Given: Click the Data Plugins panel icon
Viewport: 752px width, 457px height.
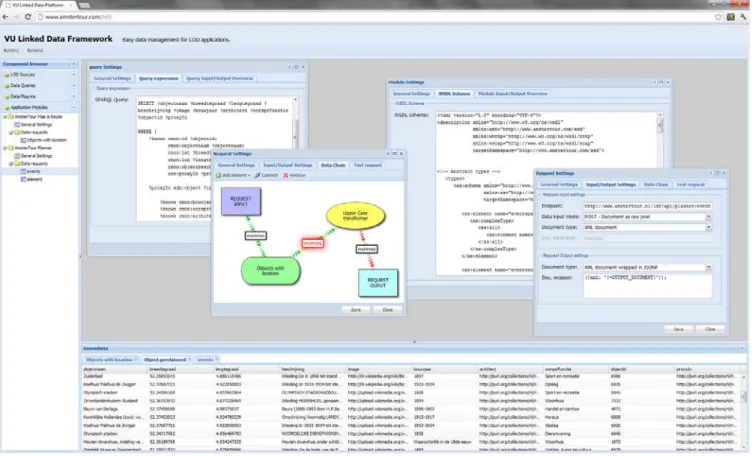Looking at the screenshot, I should 7,96.
